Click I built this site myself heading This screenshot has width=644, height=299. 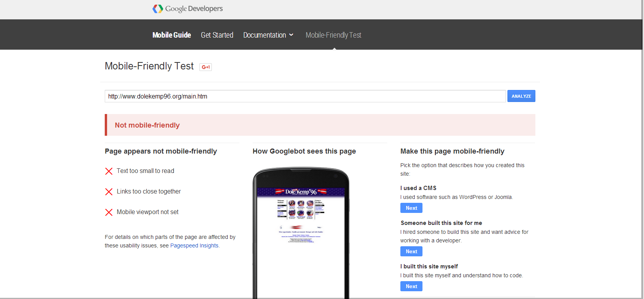pos(429,266)
